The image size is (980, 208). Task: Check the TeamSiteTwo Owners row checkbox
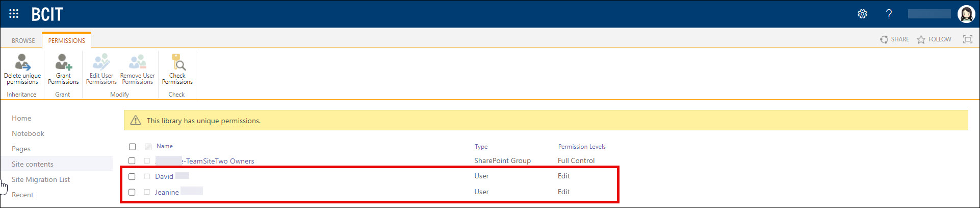pyautogui.click(x=132, y=160)
